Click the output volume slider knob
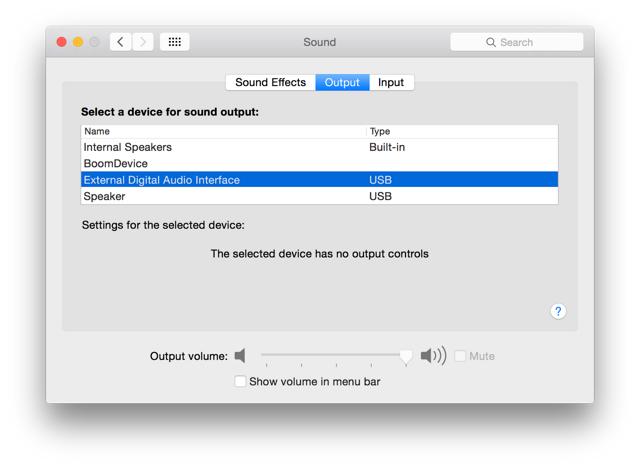This screenshot has width=640, height=469. 406,357
